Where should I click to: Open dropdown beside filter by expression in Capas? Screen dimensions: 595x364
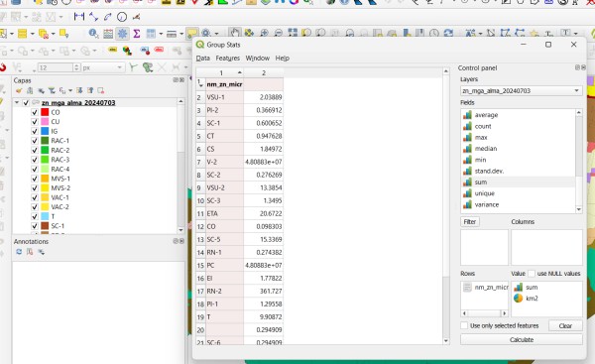[x=70, y=90]
